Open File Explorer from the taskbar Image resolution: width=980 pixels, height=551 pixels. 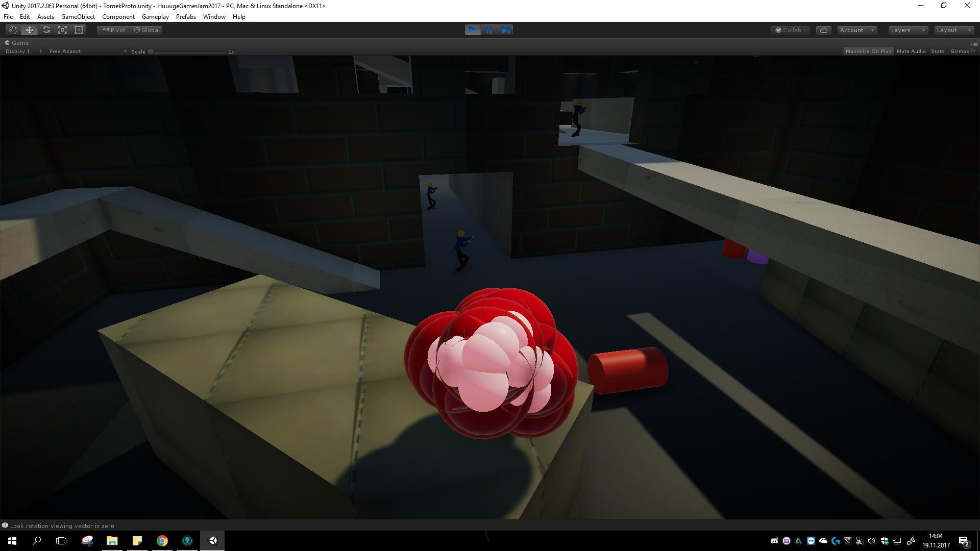[112, 541]
